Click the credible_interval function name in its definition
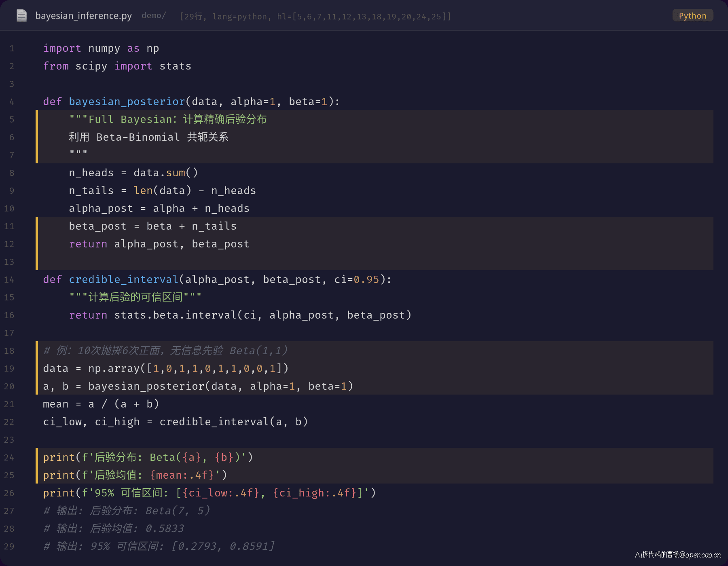728x566 pixels. [124, 280]
